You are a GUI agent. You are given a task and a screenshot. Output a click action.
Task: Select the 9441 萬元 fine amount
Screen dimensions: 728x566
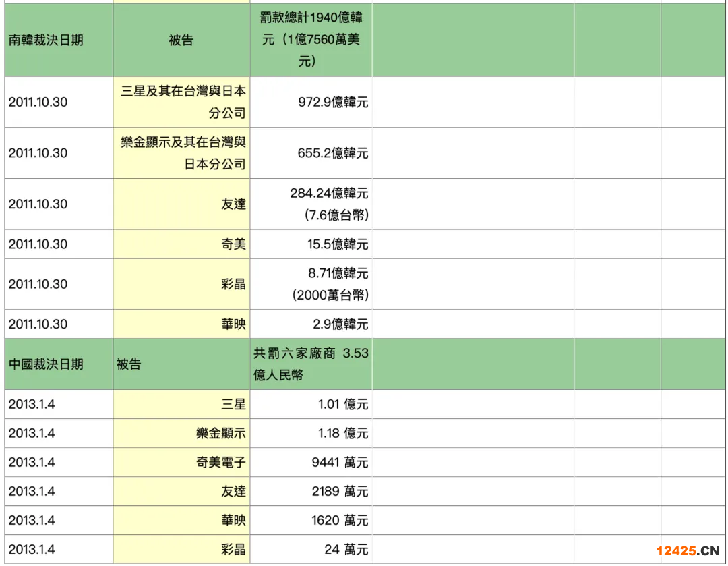coord(340,462)
